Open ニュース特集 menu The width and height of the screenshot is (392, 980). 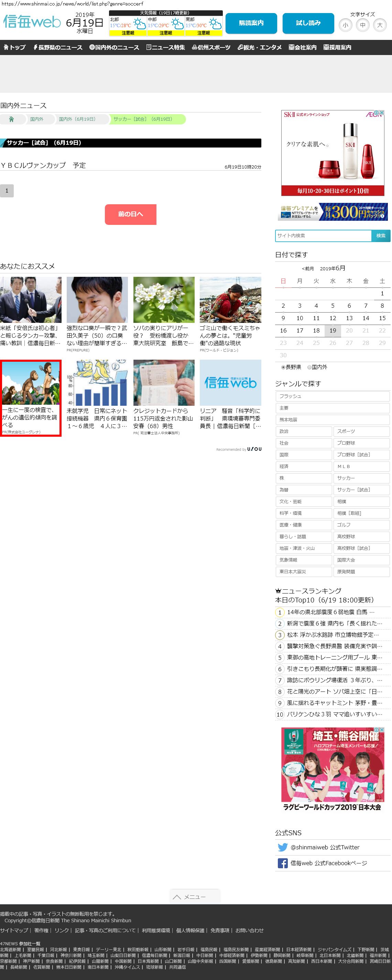[165, 47]
